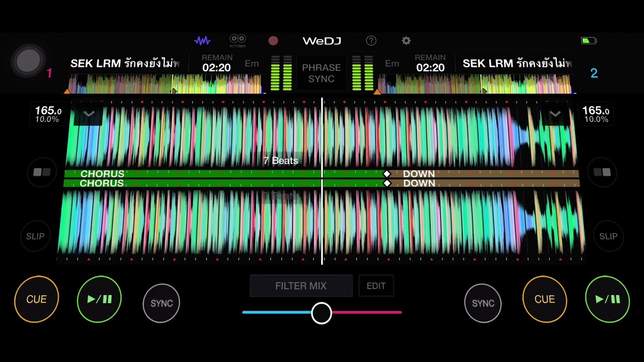
Task: Tap deck 2 REMAIN 02:20 time display
Action: pos(430,63)
